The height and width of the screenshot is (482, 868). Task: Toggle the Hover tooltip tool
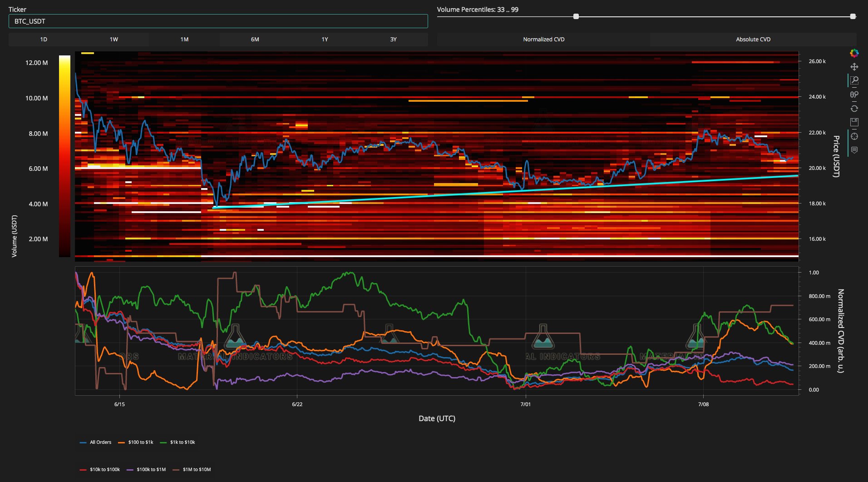coord(854,150)
